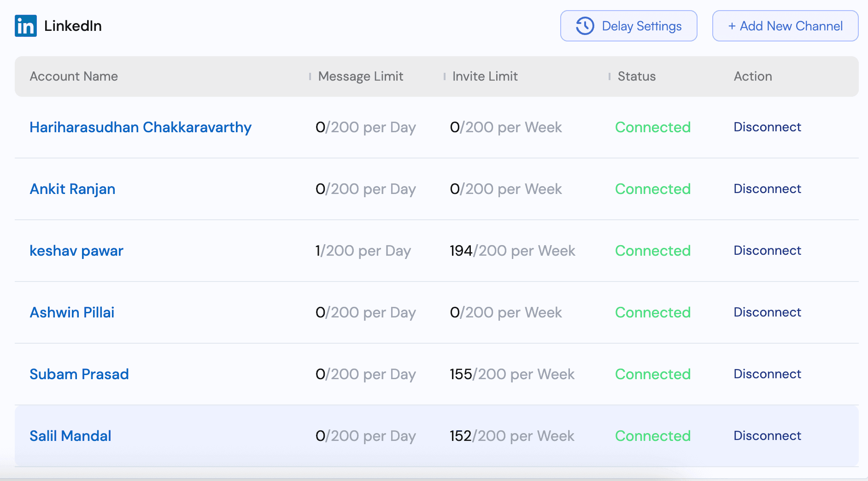
Task: Disconnect Salil Mandal's account
Action: tap(767, 436)
